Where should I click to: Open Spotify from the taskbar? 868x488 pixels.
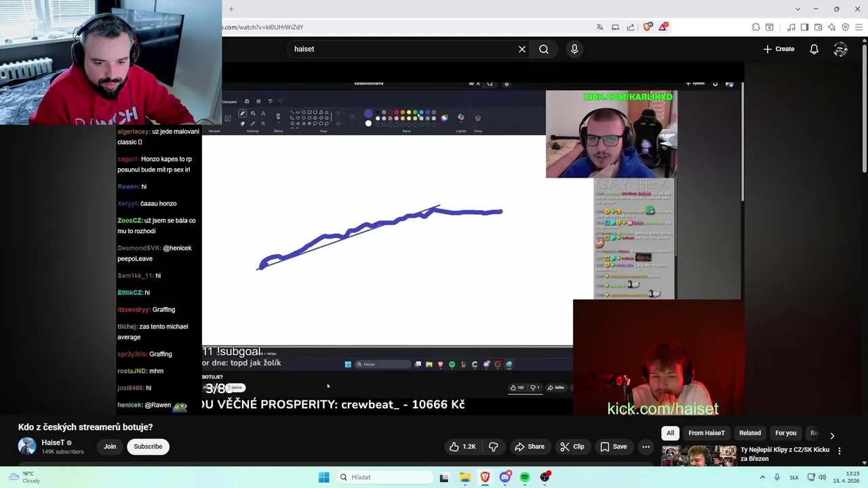(525, 477)
